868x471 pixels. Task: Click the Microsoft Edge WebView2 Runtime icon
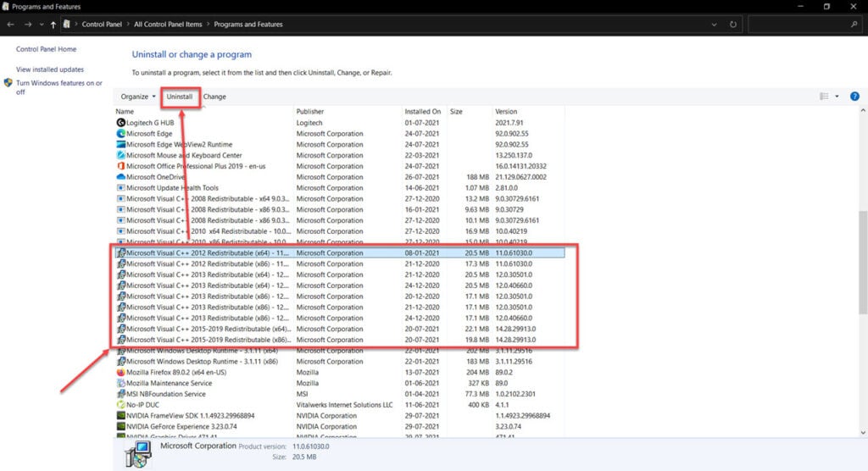pos(120,145)
